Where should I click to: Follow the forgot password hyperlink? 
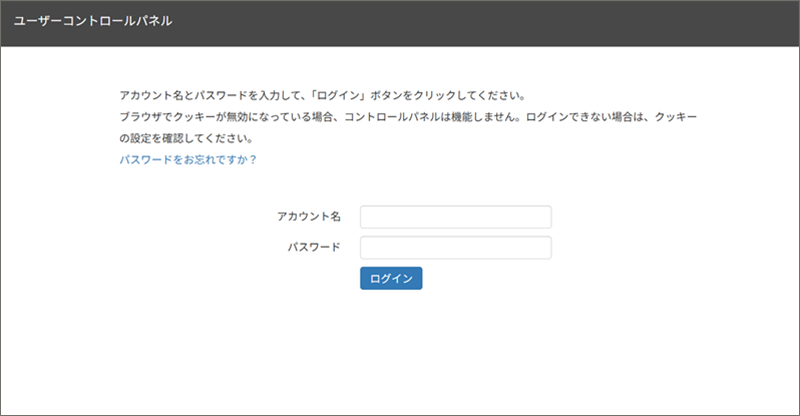(188, 159)
